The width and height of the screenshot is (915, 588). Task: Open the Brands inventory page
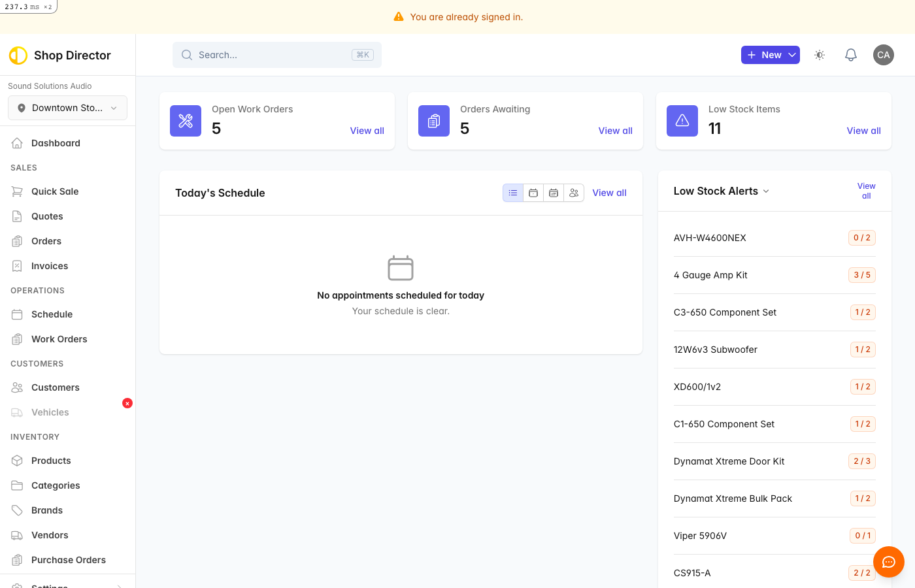[x=46, y=510]
